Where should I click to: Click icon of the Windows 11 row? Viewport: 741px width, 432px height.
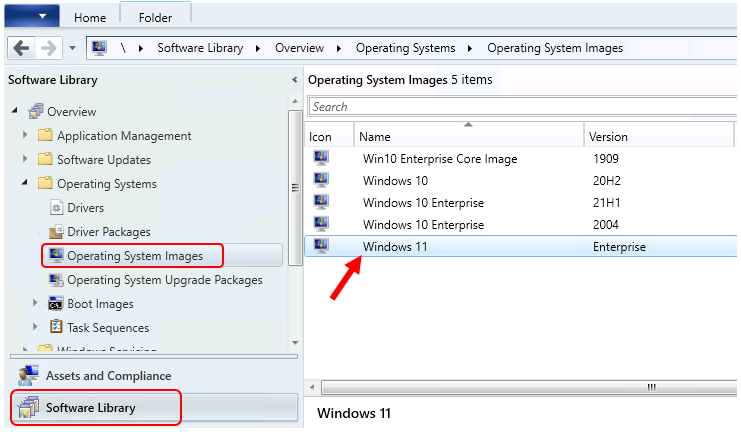[x=321, y=246]
